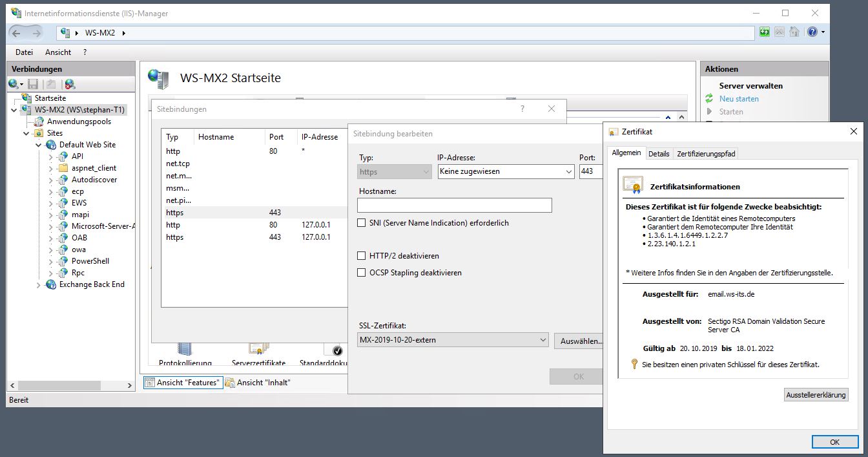Click the Exchange Back End globe icon
Screen dimensions: 868x457
pyautogui.click(x=51, y=284)
